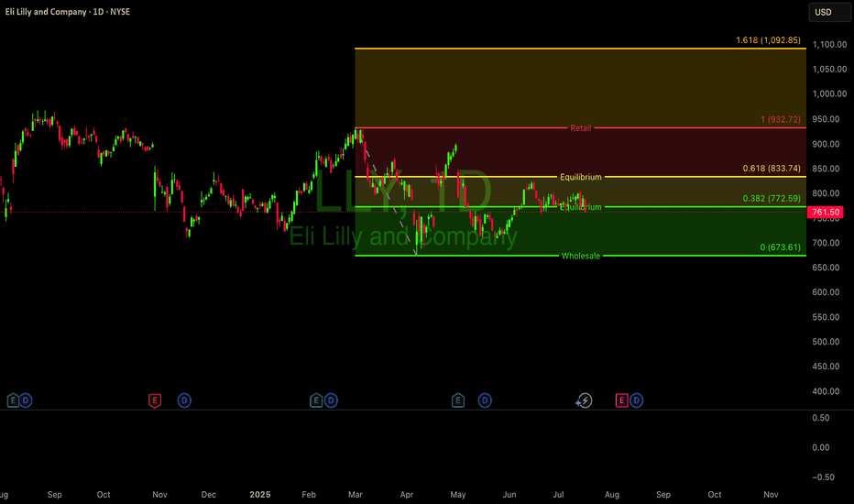Click the Retail line label
854x504 pixels.
tap(581, 128)
